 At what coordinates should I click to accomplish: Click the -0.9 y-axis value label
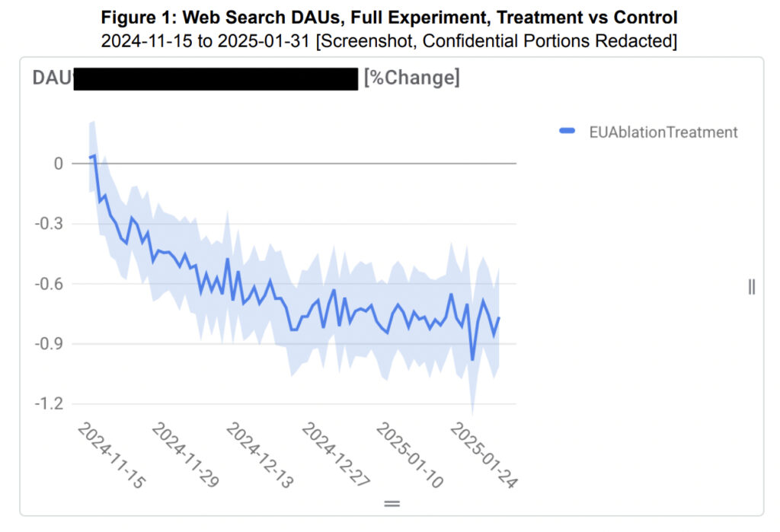click(50, 343)
